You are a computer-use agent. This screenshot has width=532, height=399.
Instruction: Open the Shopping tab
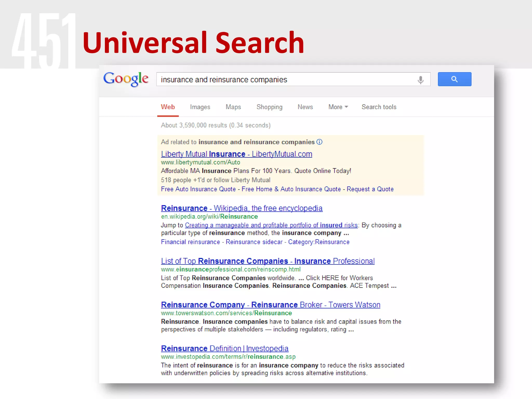click(x=269, y=107)
